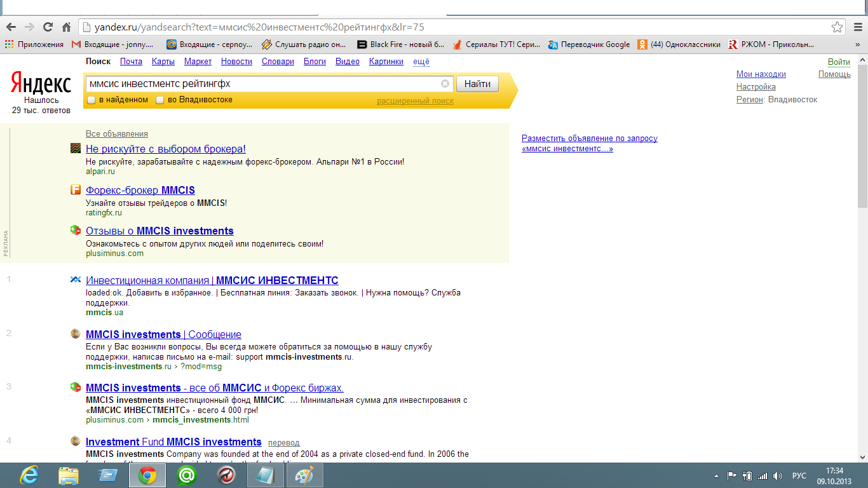Viewport: 868px width, 488px height.
Task: Open the Форекс-брокер MMCIS ad
Action: 140,190
